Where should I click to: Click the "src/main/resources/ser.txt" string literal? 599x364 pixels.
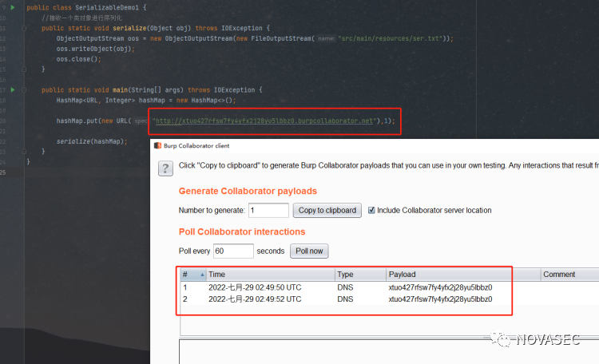pyautogui.click(x=390, y=38)
